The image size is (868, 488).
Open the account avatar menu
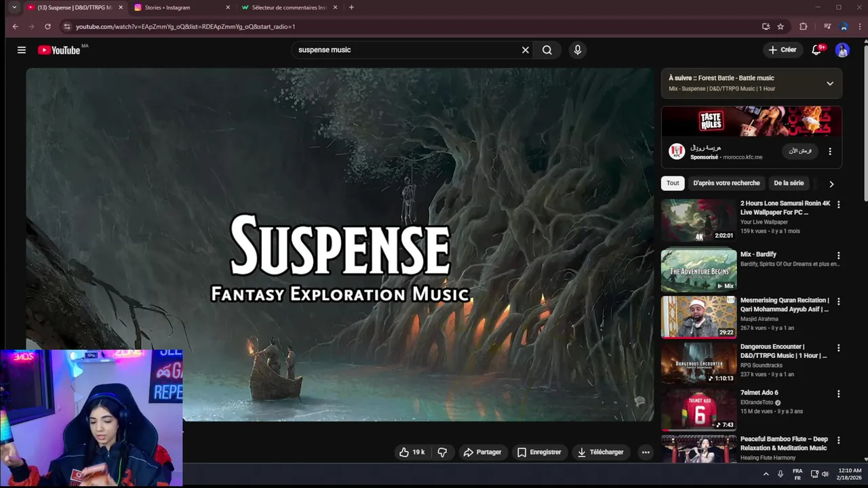click(842, 49)
